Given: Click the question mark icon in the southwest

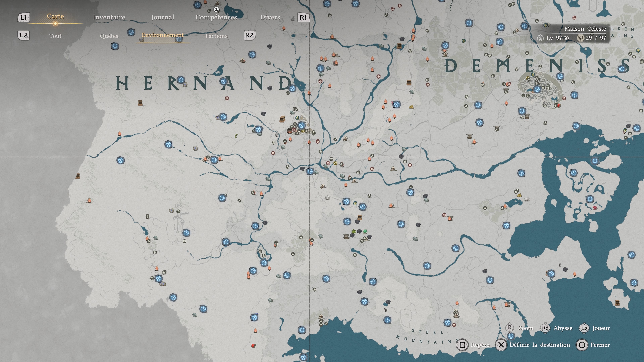Looking at the screenshot, I should click(x=152, y=278).
